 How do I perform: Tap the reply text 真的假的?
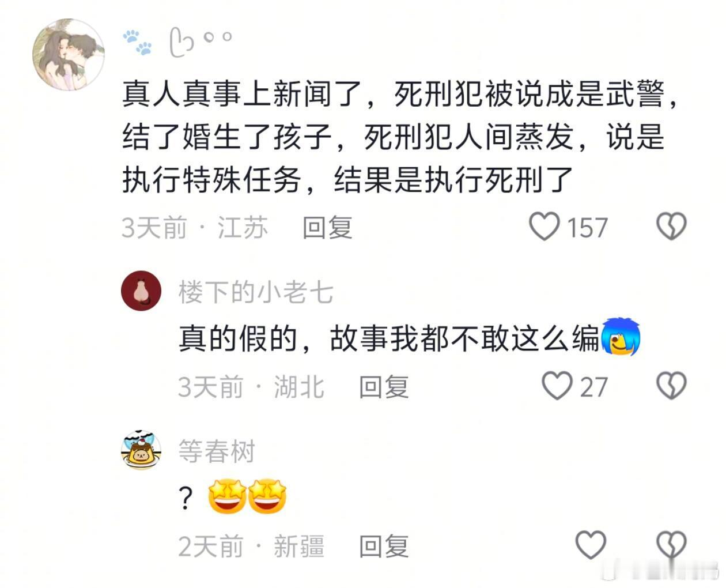pos(238,338)
